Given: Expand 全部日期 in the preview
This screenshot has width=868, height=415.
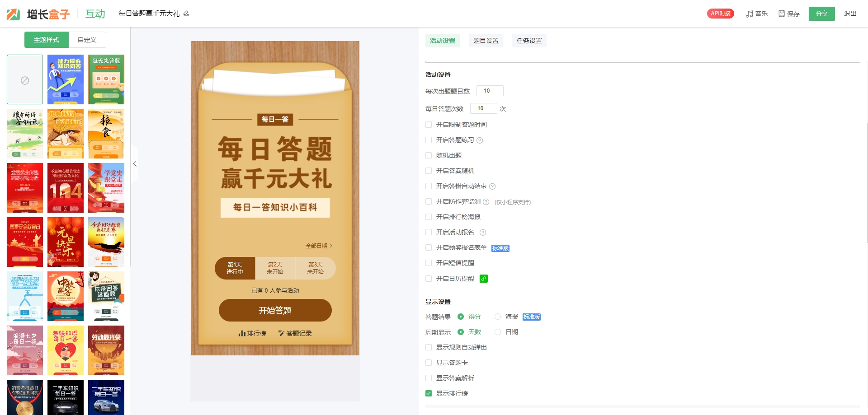Looking at the screenshot, I should (x=319, y=246).
